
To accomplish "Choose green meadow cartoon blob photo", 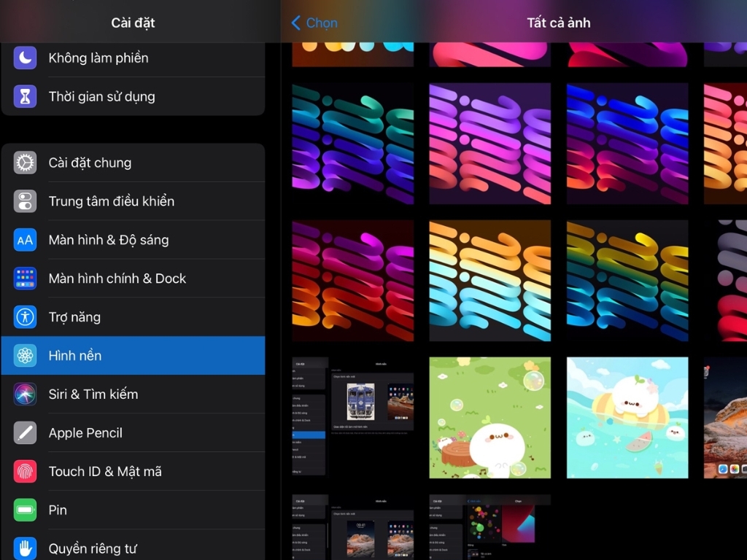I will (x=489, y=418).
